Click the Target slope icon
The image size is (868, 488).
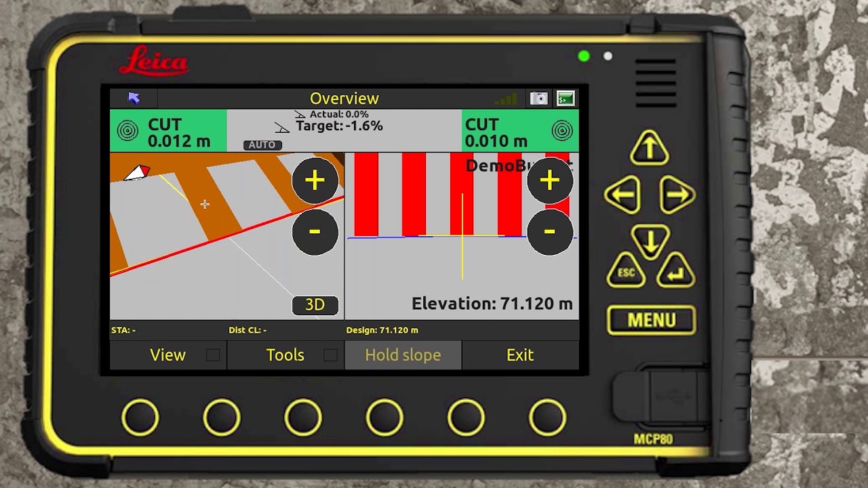(x=282, y=127)
